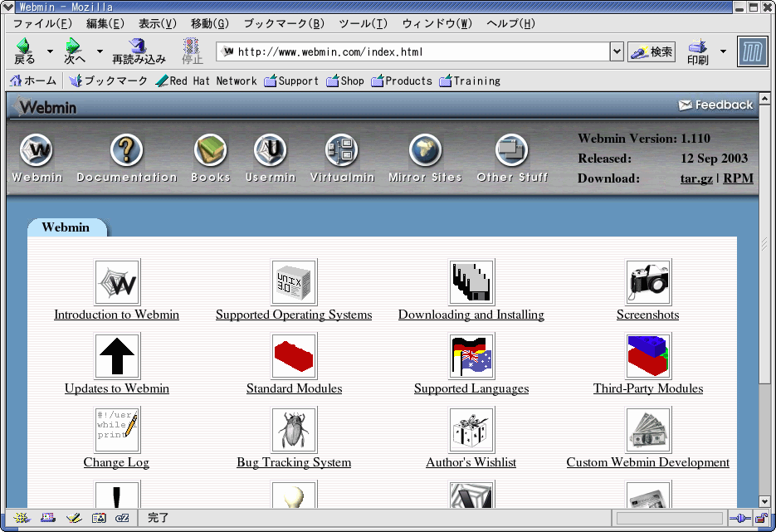
Task: Open the Books navigation icon
Action: (211, 150)
